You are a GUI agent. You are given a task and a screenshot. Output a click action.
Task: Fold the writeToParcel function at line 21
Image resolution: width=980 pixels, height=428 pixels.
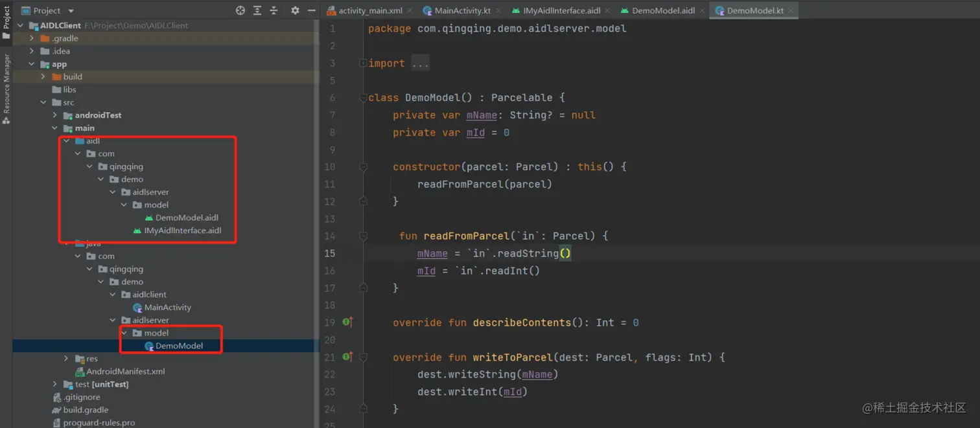pos(364,357)
